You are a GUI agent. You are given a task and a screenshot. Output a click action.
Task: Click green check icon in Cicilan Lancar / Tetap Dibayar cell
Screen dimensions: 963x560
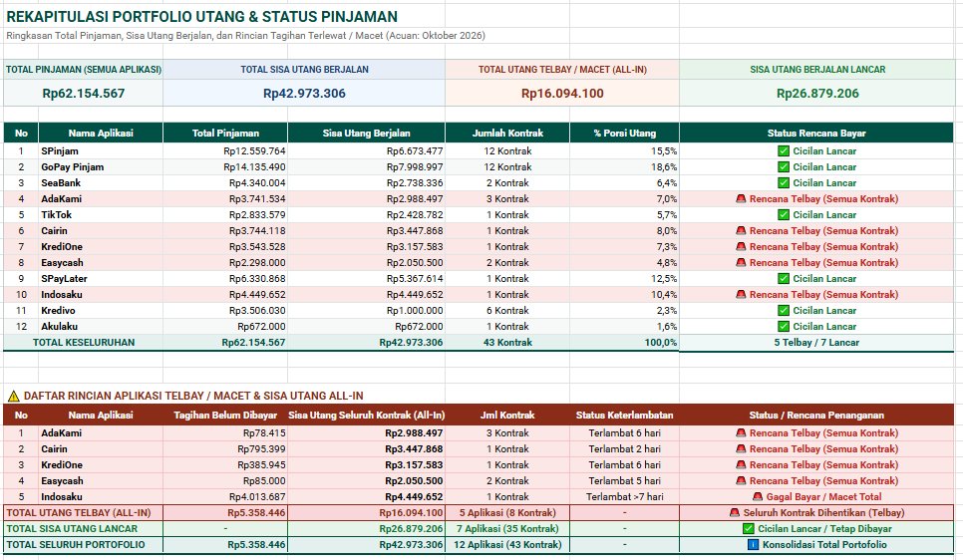(748, 529)
